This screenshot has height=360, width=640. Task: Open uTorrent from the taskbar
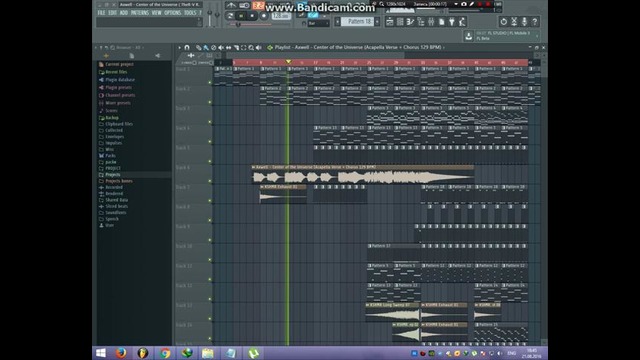253,353
